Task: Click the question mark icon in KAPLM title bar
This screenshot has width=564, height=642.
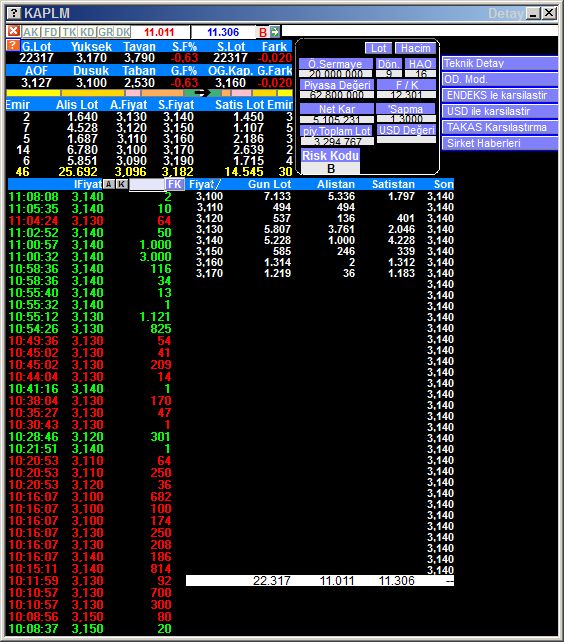Action: pos(14,13)
